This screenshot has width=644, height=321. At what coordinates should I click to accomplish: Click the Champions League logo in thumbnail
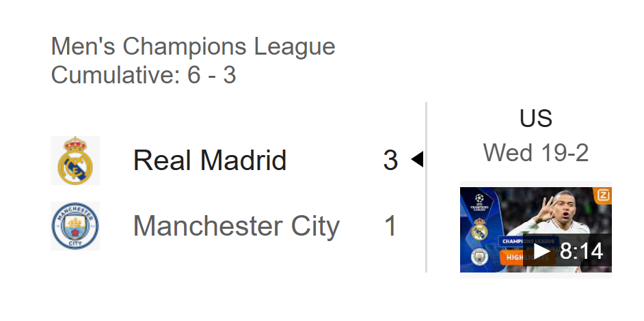479,202
